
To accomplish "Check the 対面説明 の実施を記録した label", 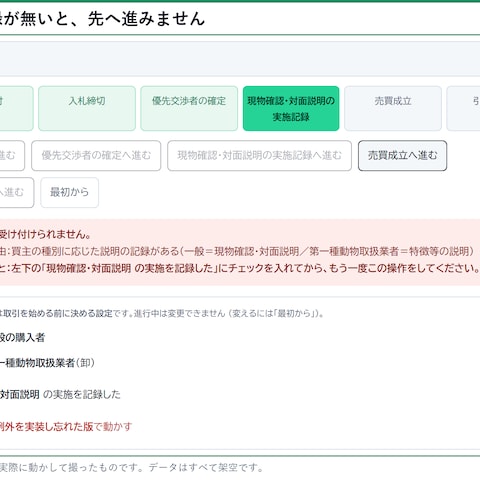I will click(x=60, y=395).
